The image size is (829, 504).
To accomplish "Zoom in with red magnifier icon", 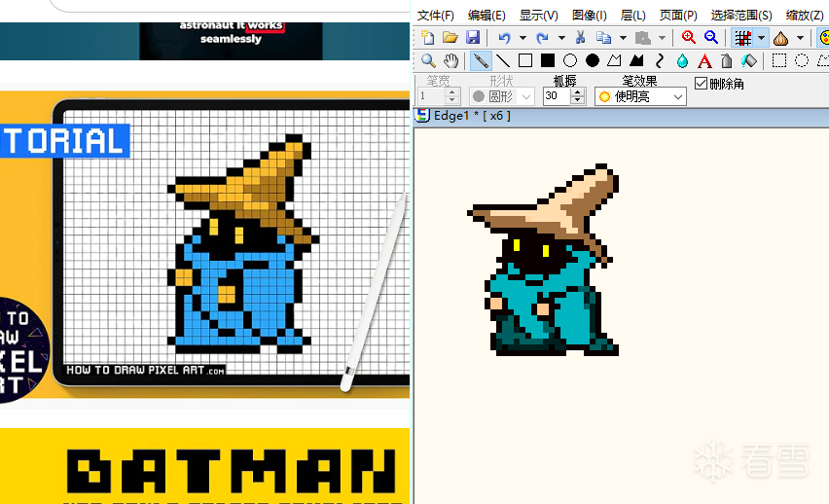I will click(x=688, y=38).
